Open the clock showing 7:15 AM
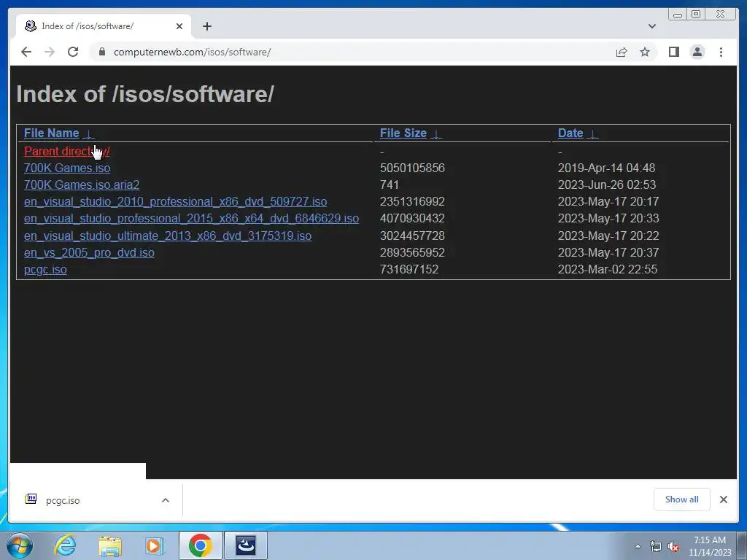This screenshot has height=560, width=747. click(x=709, y=546)
